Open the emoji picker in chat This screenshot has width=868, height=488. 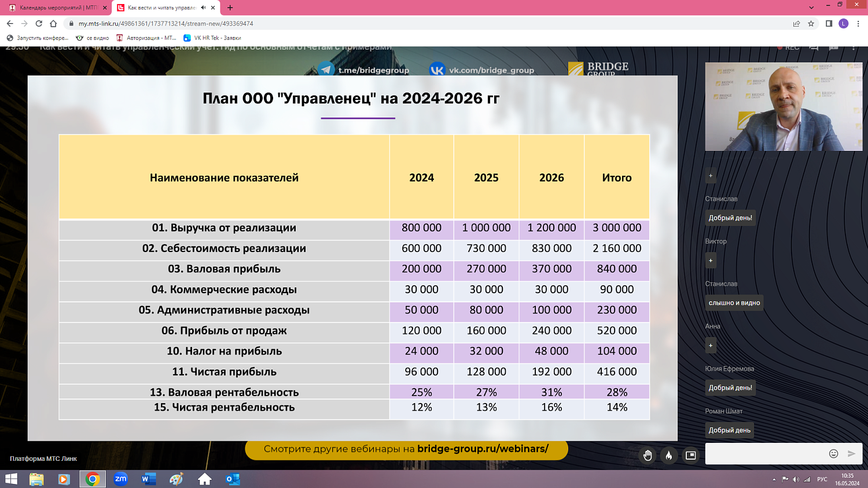click(x=833, y=453)
